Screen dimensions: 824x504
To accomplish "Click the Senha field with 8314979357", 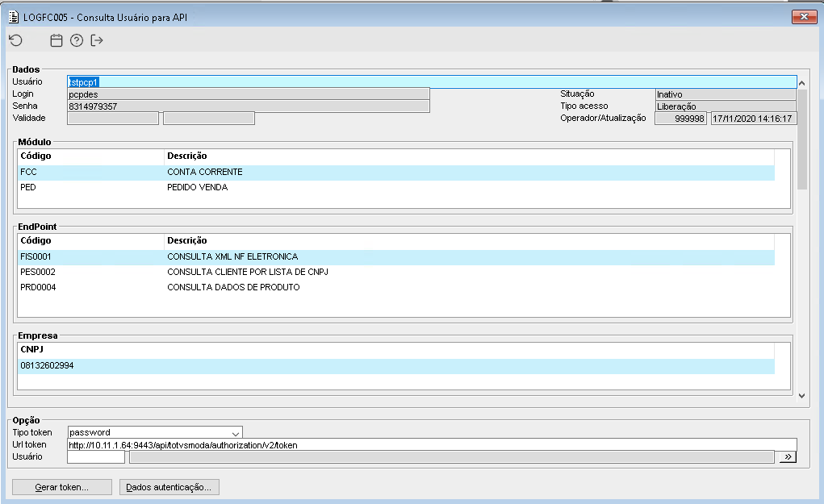I will pyautogui.click(x=249, y=106).
